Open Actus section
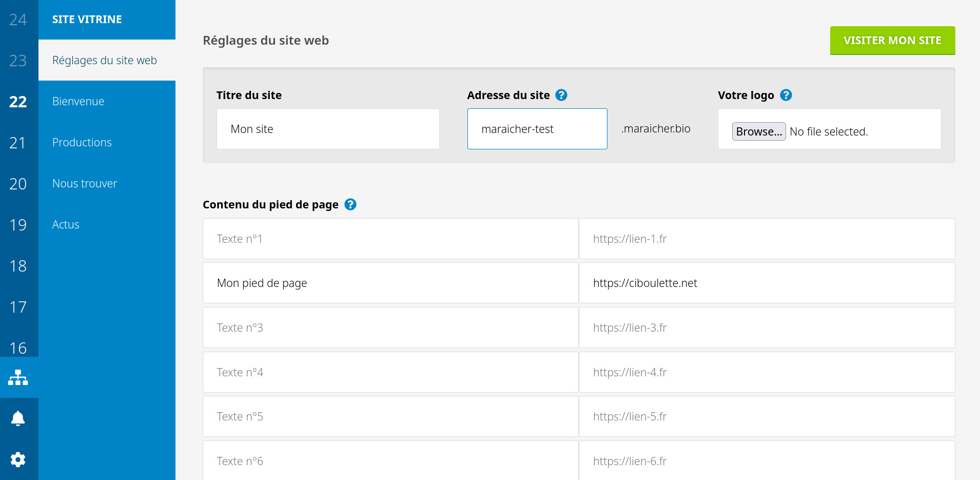The height and width of the screenshot is (480, 980). click(66, 224)
